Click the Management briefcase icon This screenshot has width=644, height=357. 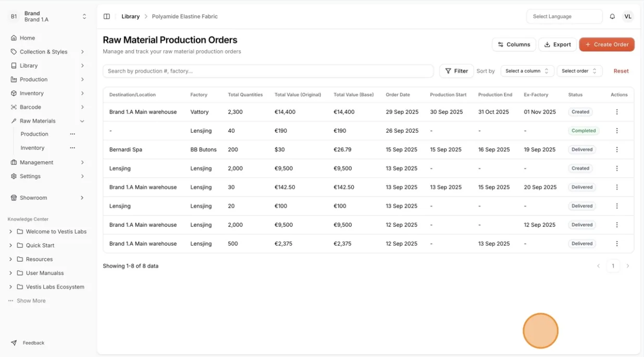[x=14, y=162]
